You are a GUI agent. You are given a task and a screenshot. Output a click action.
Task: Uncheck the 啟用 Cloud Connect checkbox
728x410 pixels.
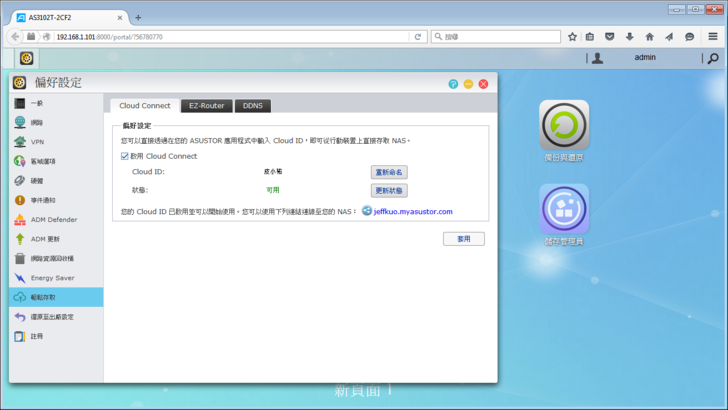pyautogui.click(x=124, y=156)
